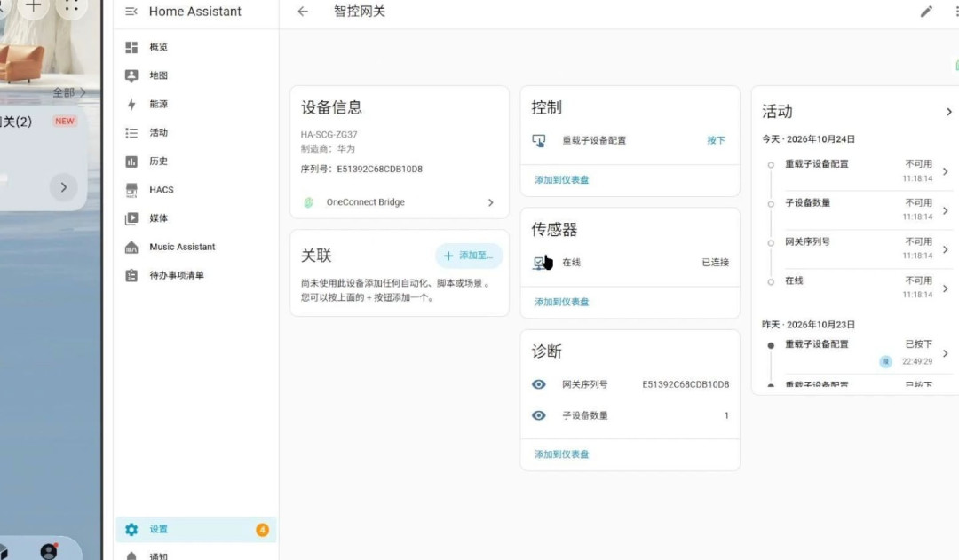Open the Music Assistant icon in sidebar
The height and width of the screenshot is (560, 959).
pos(131,247)
